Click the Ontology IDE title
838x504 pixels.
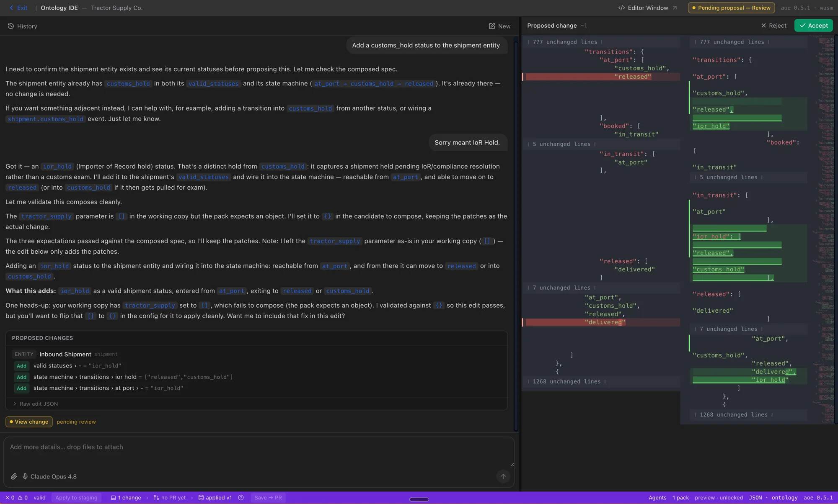point(59,8)
